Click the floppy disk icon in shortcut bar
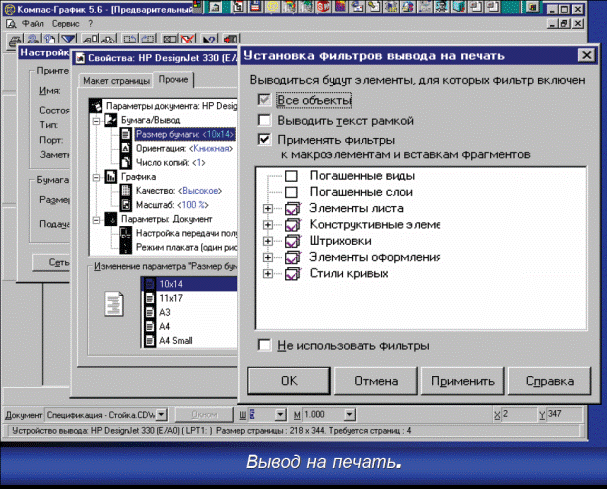 click(255, 6)
